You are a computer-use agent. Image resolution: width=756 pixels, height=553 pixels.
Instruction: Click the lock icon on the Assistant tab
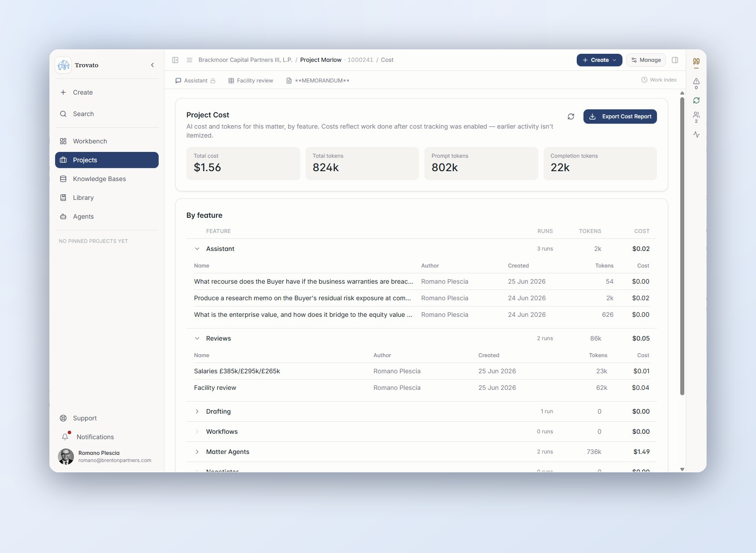[213, 81]
